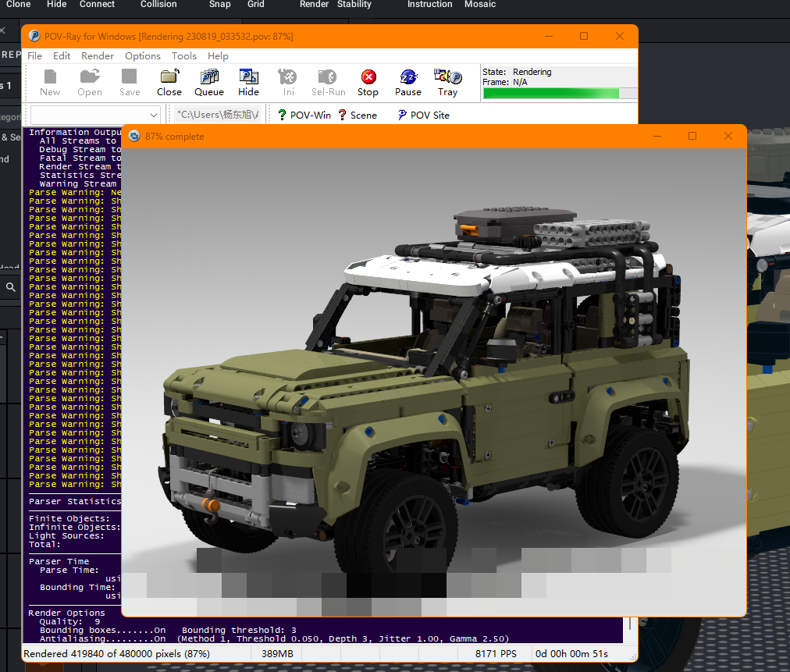The width and height of the screenshot is (790, 672).
Task: Expand the resolution preset dropdown
Action: pyautogui.click(x=153, y=115)
